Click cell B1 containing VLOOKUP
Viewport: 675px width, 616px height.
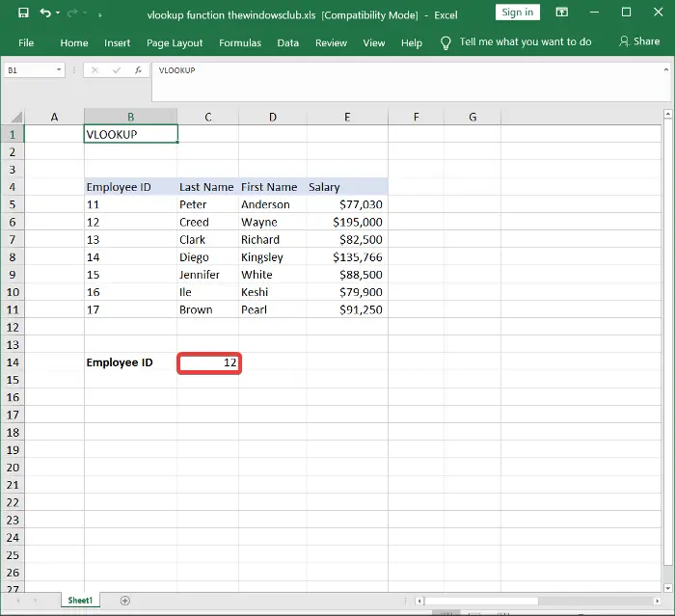click(130, 134)
